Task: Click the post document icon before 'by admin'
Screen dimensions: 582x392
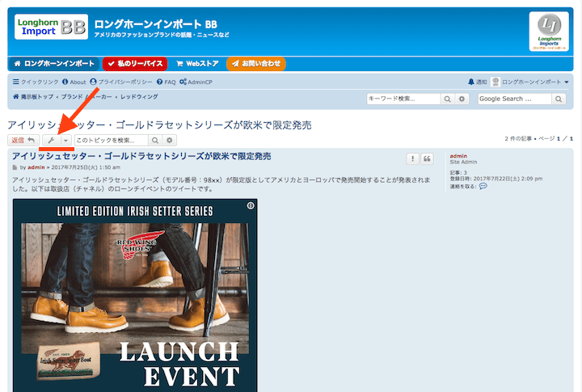Action: (15, 167)
